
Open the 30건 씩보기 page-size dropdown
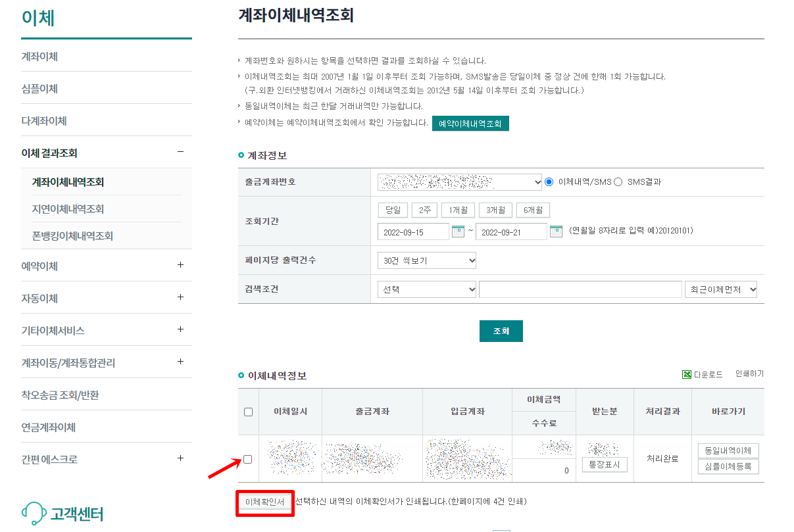point(426,260)
